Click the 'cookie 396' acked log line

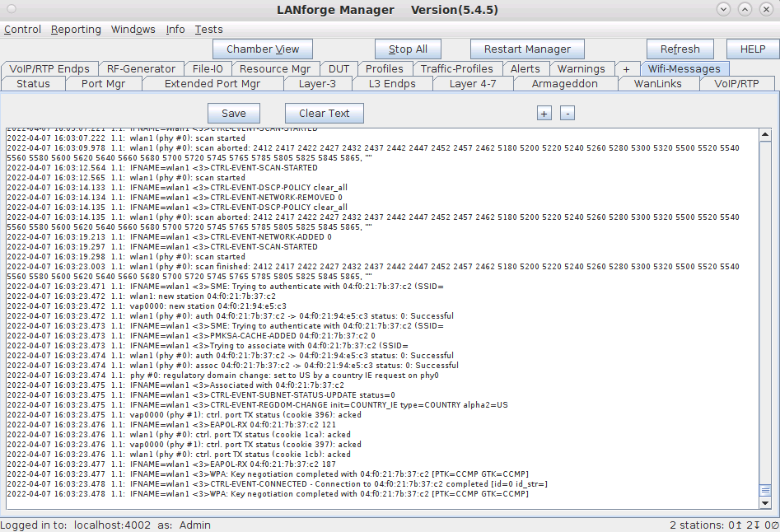point(184,415)
